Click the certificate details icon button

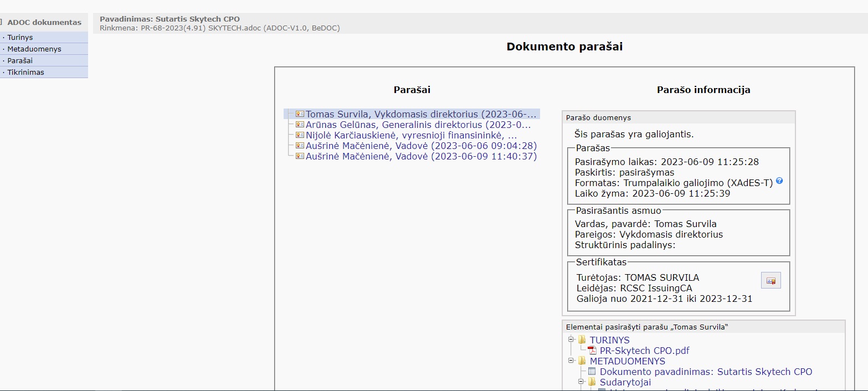click(x=771, y=280)
